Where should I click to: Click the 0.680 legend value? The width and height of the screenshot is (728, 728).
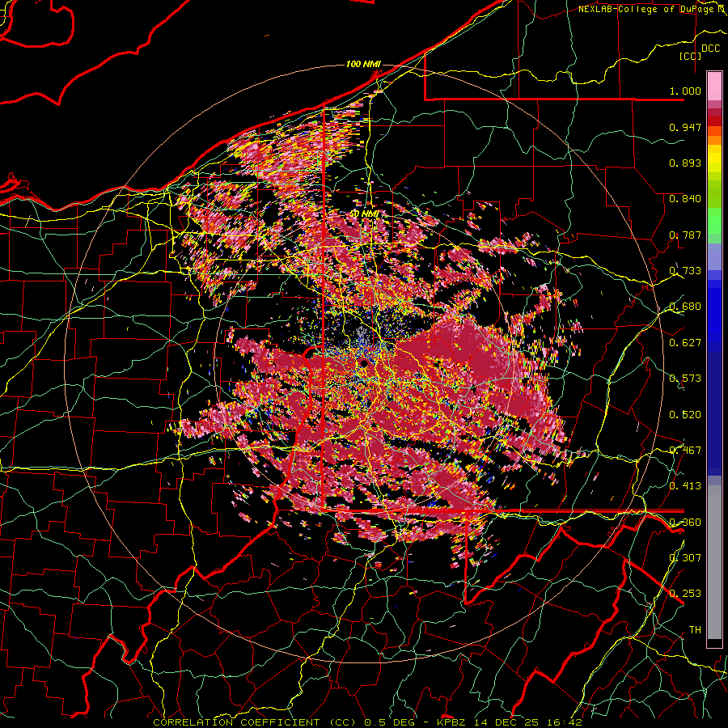pyautogui.click(x=685, y=307)
